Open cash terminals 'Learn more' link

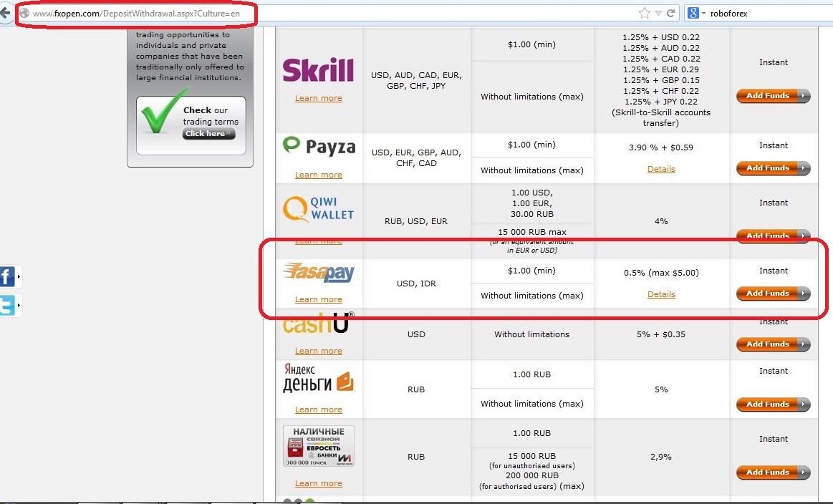(318, 483)
